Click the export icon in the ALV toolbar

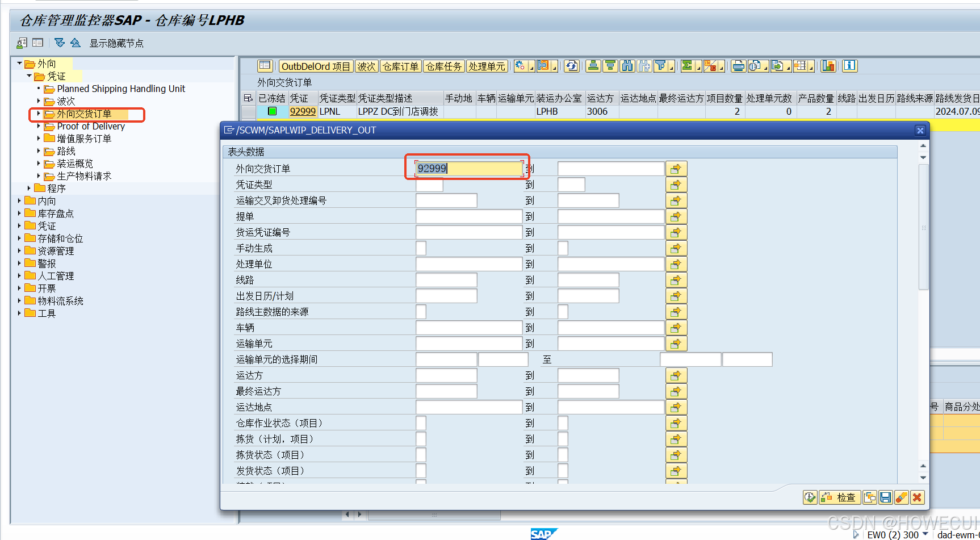(777, 66)
